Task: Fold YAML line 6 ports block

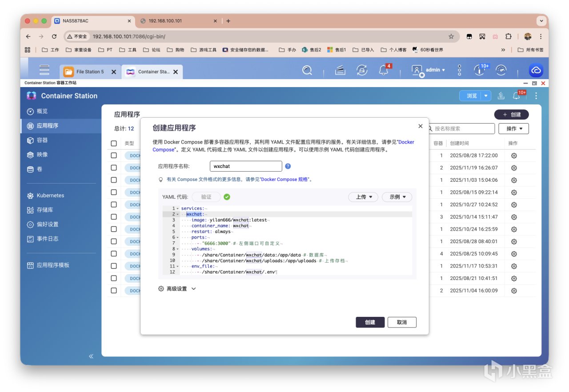Action: coord(178,237)
